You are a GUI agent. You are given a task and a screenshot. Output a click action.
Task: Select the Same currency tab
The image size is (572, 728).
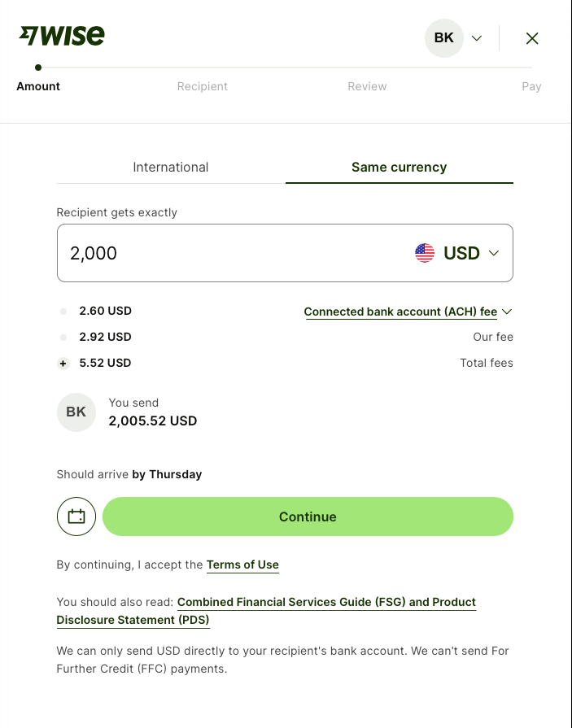399,167
